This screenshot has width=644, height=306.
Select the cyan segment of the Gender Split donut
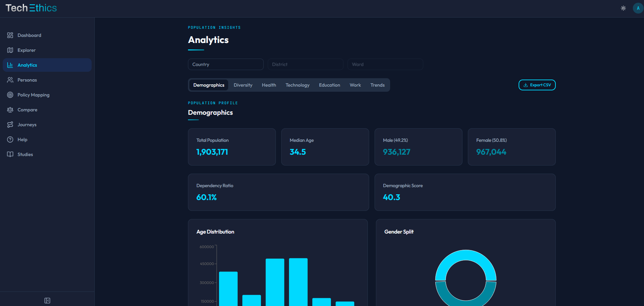(x=466, y=255)
